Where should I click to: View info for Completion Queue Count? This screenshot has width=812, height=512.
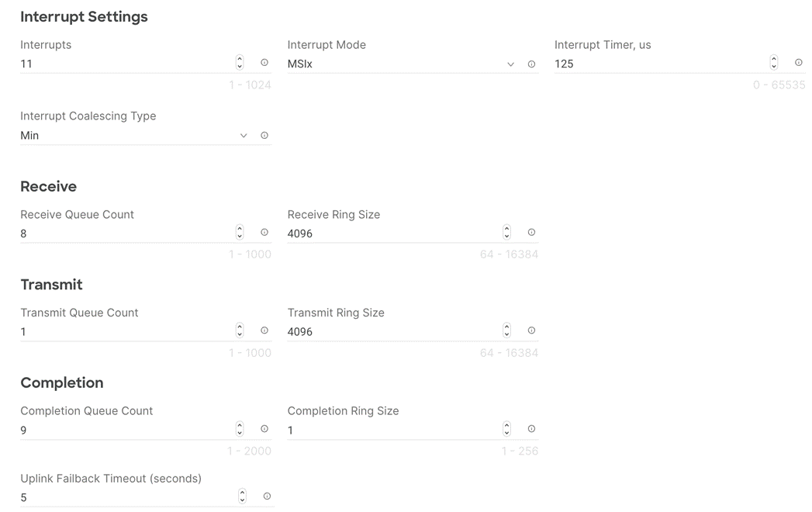[264, 428]
